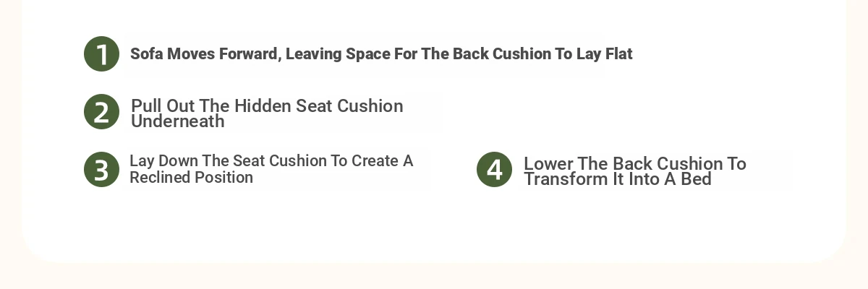Image resolution: width=868 pixels, height=289 pixels.
Task: Click the green step 1 number badge
Action: pos(101,54)
